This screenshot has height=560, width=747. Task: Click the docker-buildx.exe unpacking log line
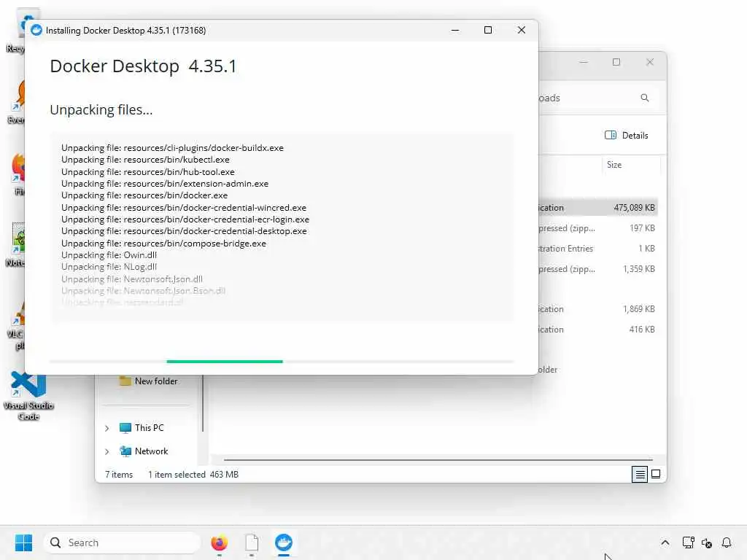(172, 147)
